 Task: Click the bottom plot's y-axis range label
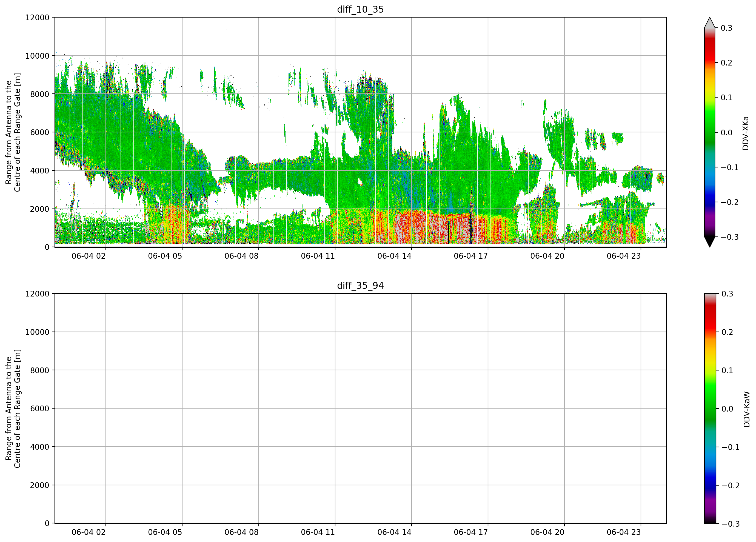(x=13, y=409)
